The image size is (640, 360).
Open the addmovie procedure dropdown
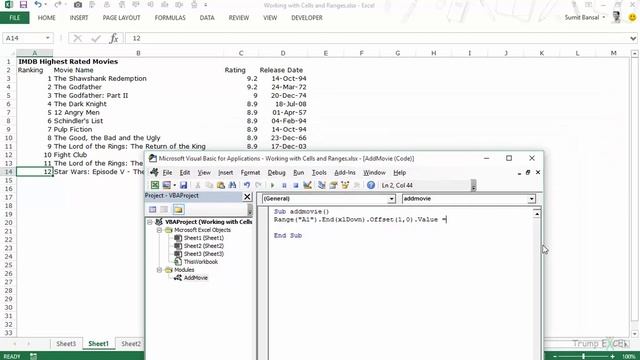(531, 199)
